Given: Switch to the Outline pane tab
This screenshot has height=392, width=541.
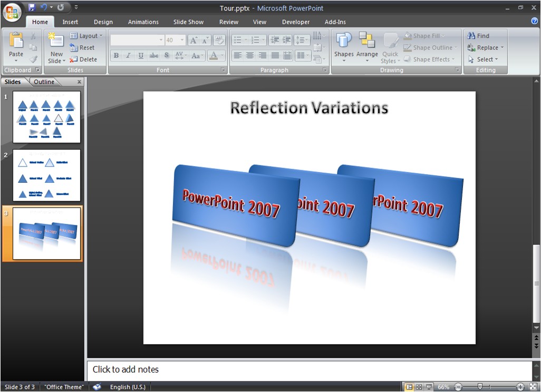Looking at the screenshot, I should click(x=44, y=82).
